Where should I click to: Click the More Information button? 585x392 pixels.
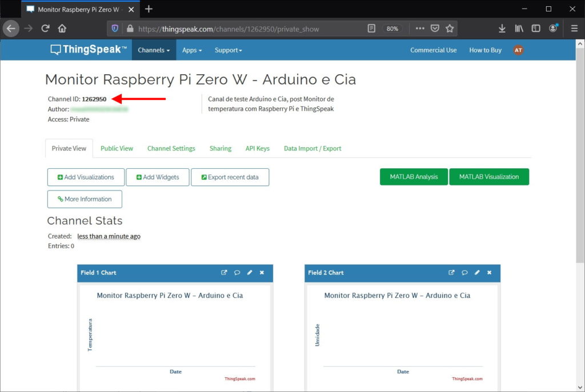(x=85, y=199)
